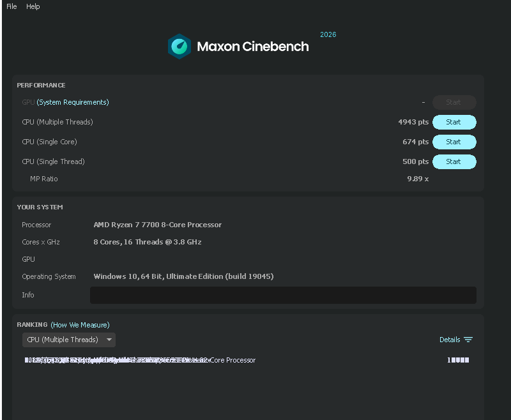Click the YOUR SYSTEM section heading

pyautogui.click(x=40, y=207)
